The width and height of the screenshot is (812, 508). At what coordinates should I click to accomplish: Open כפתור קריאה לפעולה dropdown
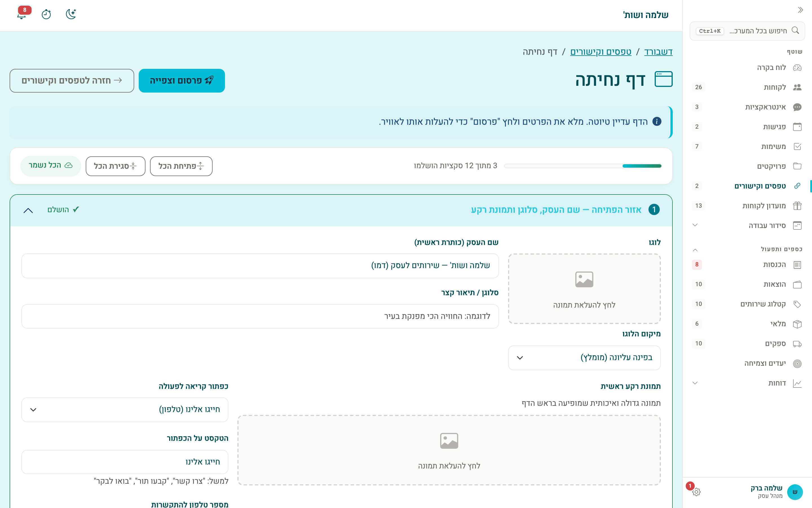point(125,410)
